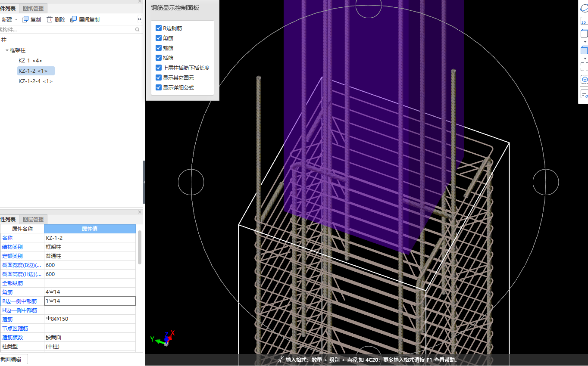Click the 截面宽度(B边) value 600
The image size is (588, 366).
[x=90, y=265]
